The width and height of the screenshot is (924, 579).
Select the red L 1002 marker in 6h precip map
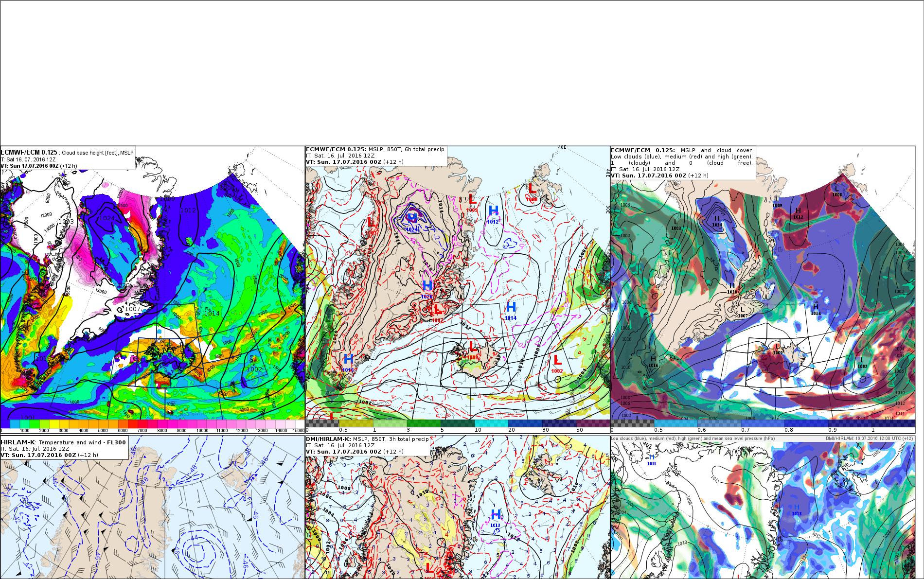click(557, 363)
